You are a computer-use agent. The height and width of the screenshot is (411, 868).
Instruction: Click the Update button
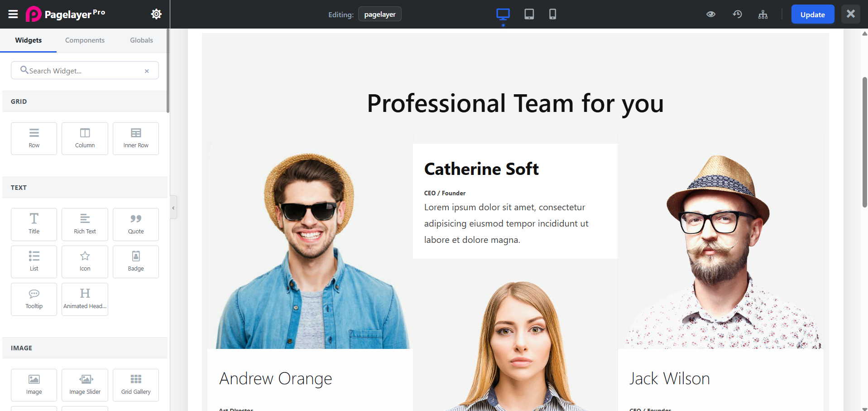[813, 15]
